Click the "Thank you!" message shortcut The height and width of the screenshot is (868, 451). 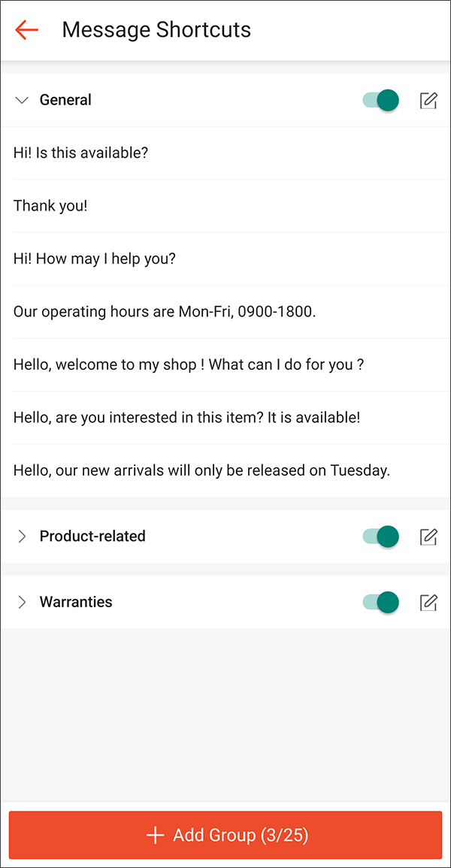click(50, 205)
